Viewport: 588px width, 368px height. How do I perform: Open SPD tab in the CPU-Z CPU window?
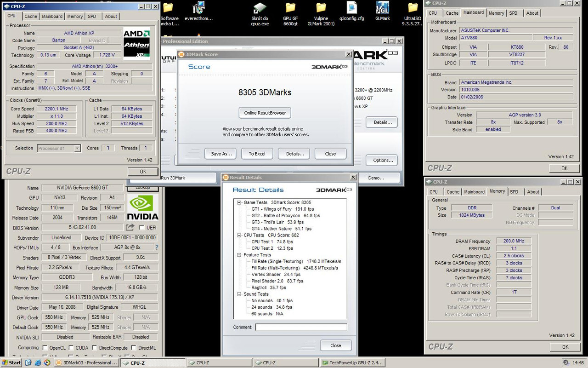pos(92,16)
